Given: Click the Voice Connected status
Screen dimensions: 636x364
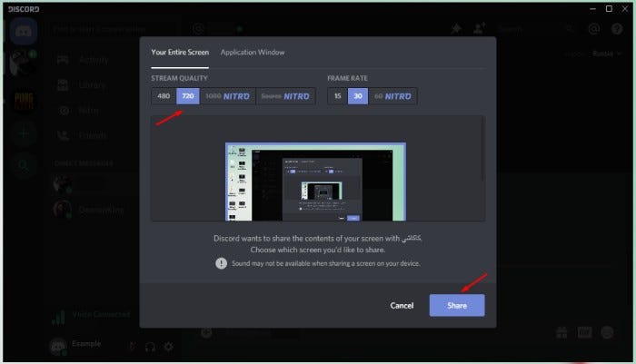Looking at the screenshot, I should 102,314.
